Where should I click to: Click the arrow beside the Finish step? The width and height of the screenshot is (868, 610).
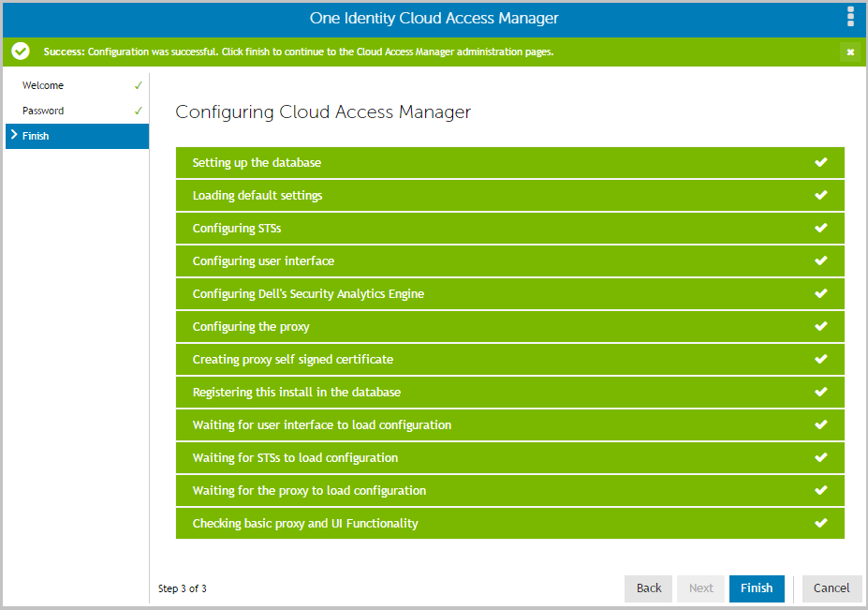pos(14,135)
